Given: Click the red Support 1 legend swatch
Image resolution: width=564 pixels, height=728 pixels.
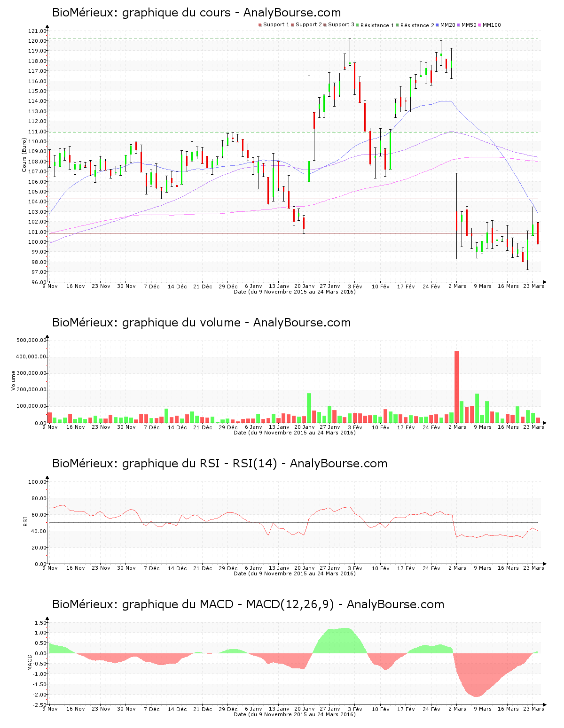Looking at the screenshot, I should pyautogui.click(x=260, y=25).
